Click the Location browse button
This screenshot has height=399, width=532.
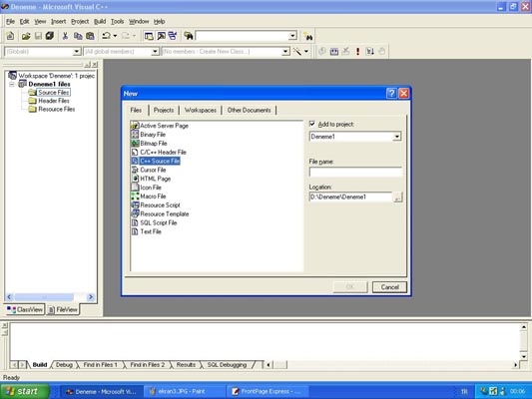tap(397, 197)
